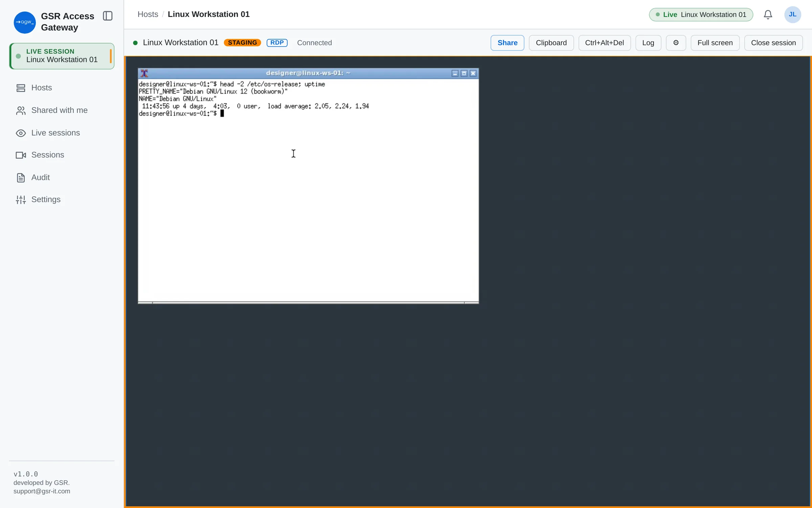Minimize the designer@linux-ws-01 terminal window
Screen dimensions: 812x508
click(x=455, y=73)
